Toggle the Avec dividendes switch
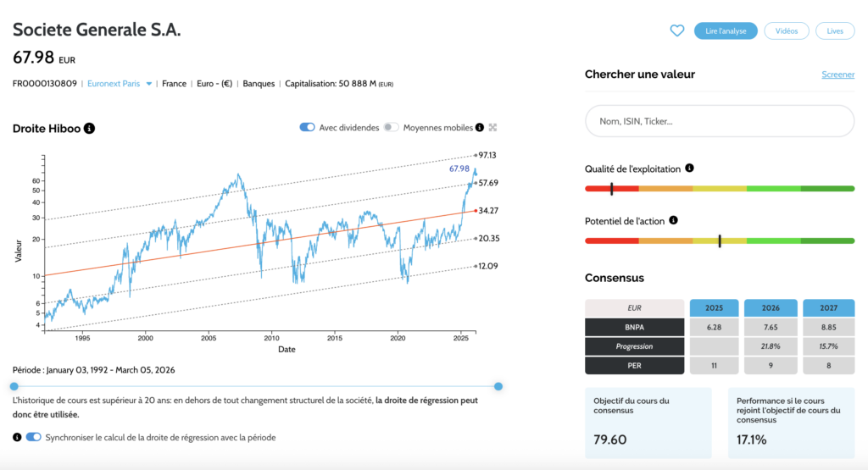Viewport: 868px width, 470px height. [307, 128]
